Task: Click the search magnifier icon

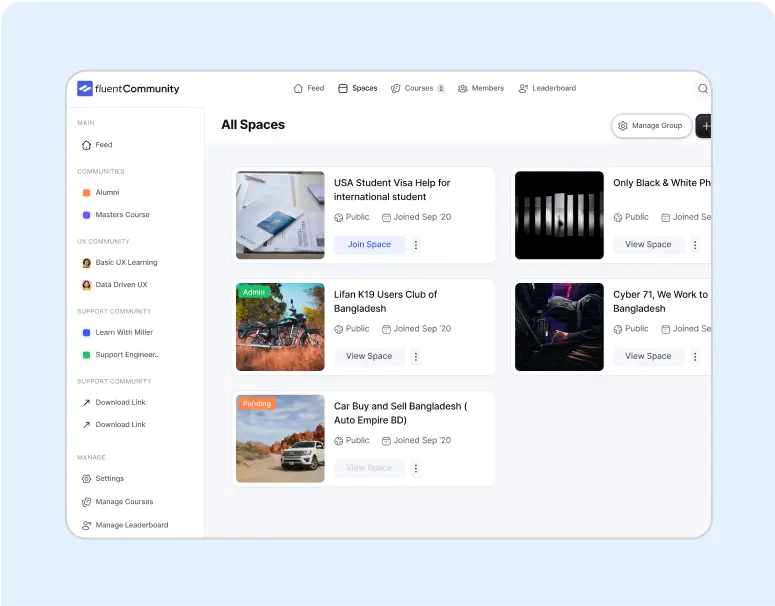Action: click(702, 88)
